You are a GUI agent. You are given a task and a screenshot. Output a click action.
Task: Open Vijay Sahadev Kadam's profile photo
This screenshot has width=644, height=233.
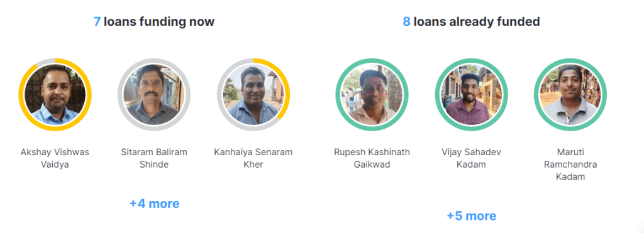(x=472, y=95)
